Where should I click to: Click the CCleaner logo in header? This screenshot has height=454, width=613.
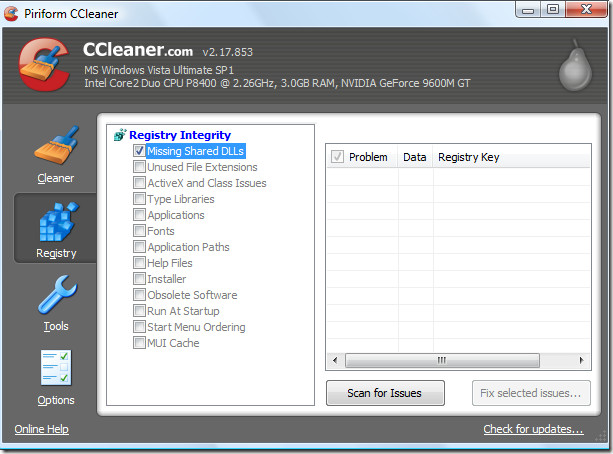pyautogui.click(x=45, y=65)
